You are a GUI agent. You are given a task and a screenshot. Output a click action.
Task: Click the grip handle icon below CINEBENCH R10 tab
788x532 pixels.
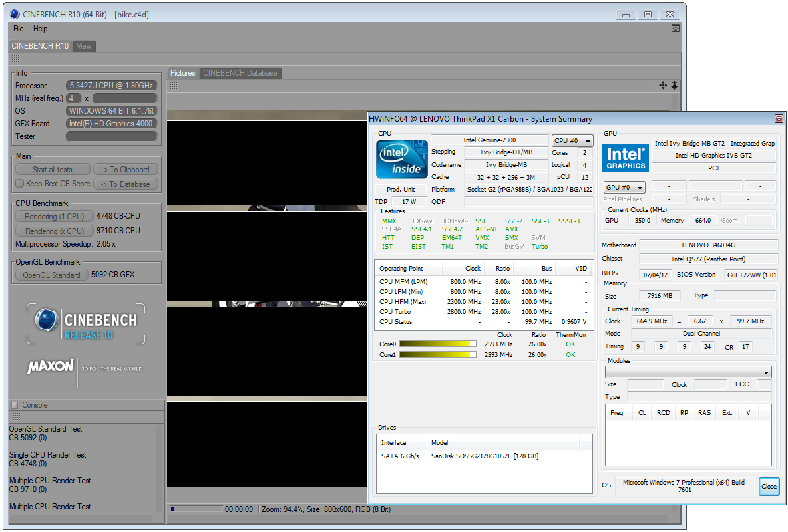click(x=15, y=59)
